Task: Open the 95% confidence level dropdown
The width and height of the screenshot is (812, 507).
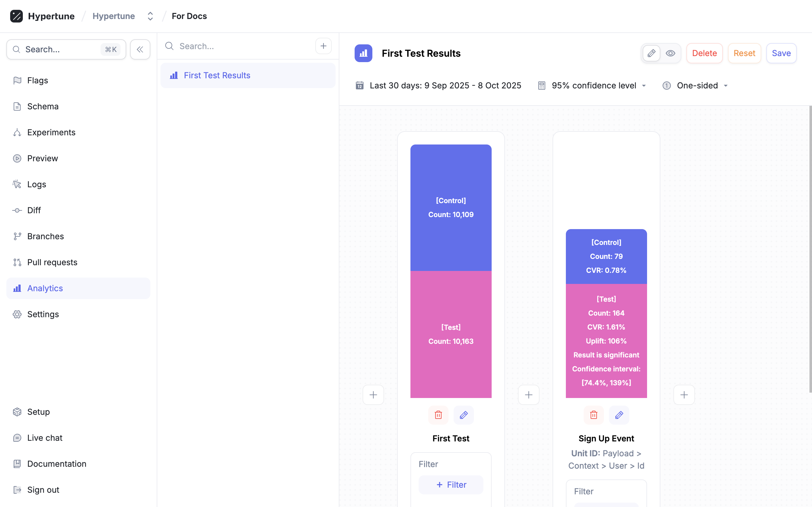Action: tap(598, 86)
